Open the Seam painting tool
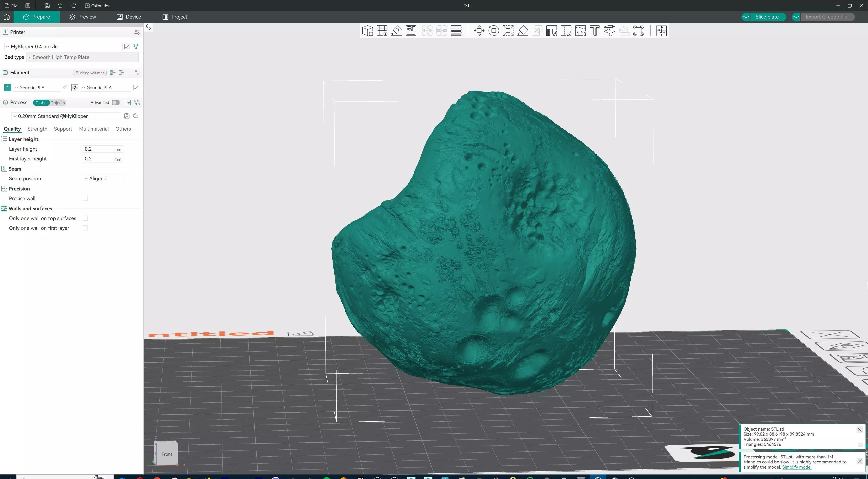Image resolution: width=868 pixels, height=479 pixels. [566, 31]
